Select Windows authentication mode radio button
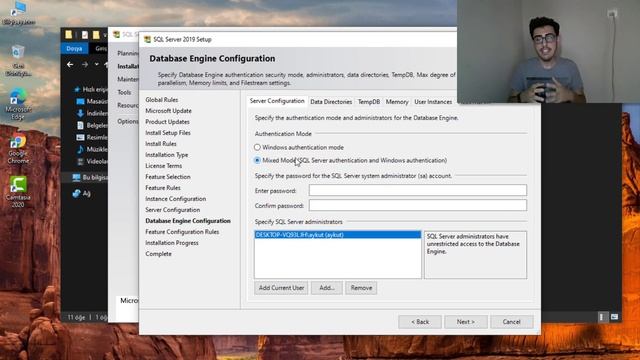The height and width of the screenshot is (360, 640). point(257,147)
